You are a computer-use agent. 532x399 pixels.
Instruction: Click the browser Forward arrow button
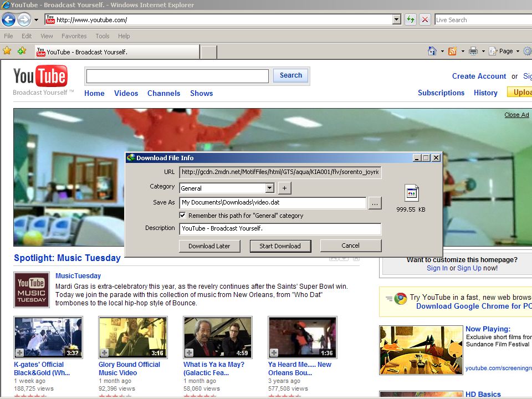24,20
